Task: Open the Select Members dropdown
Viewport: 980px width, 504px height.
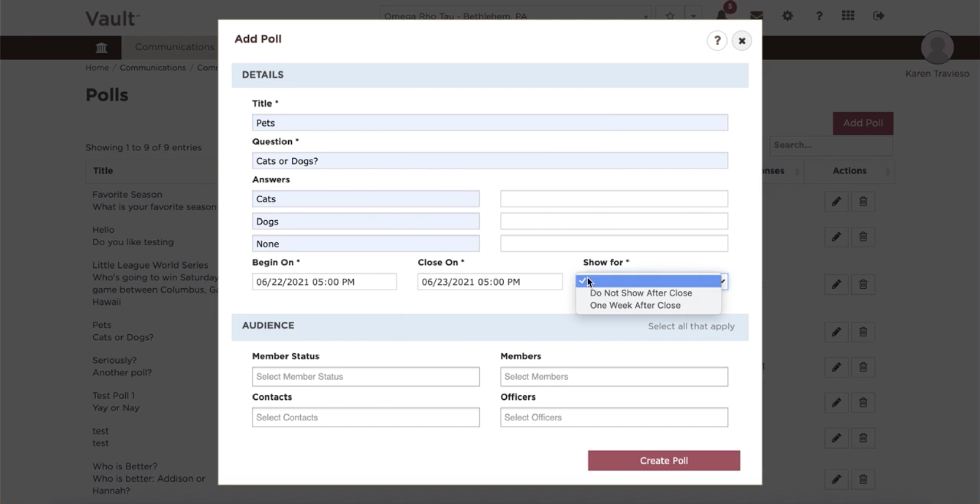Action: click(x=614, y=377)
